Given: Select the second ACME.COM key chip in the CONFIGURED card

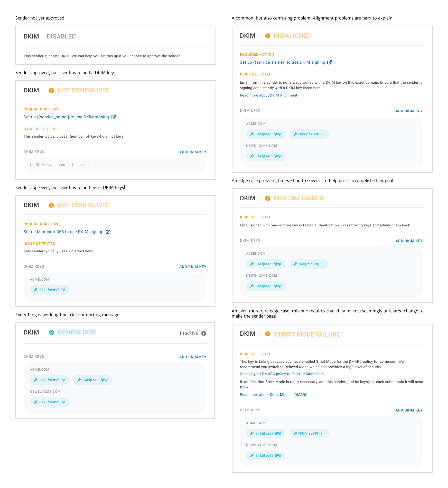Looking at the screenshot, I should click(x=93, y=380).
